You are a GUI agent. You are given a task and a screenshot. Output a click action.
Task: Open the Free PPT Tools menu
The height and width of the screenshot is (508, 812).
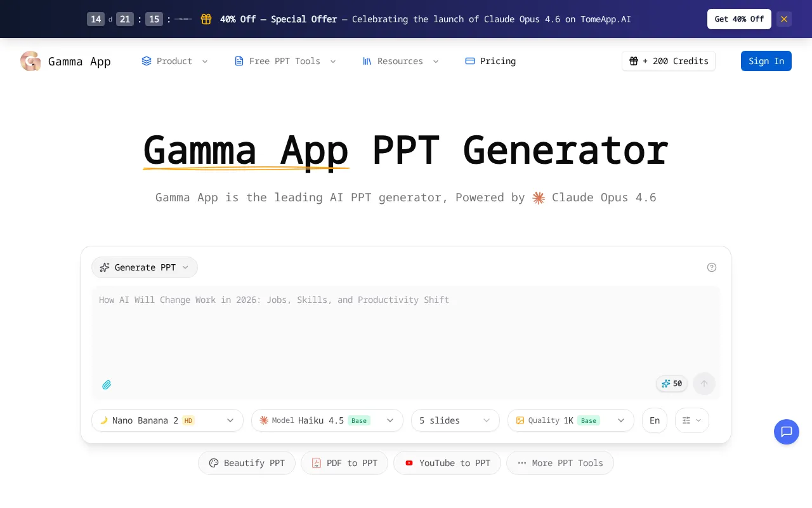[285, 61]
